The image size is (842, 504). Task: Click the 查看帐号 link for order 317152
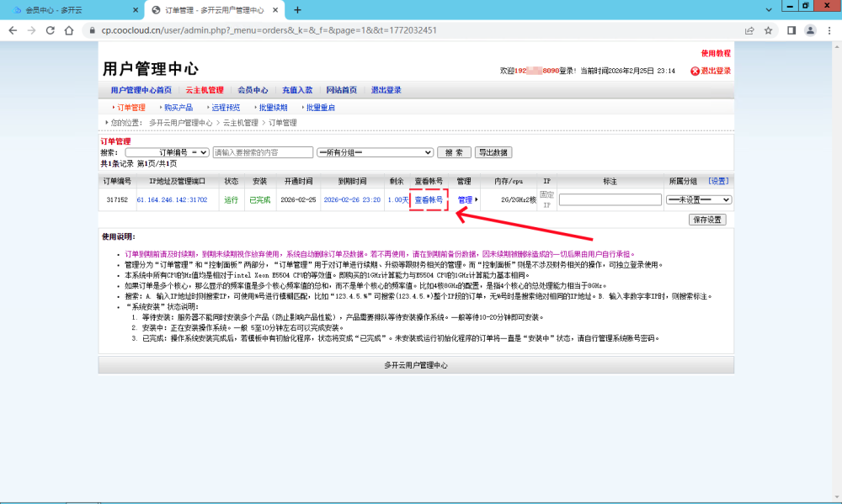click(x=429, y=200)
